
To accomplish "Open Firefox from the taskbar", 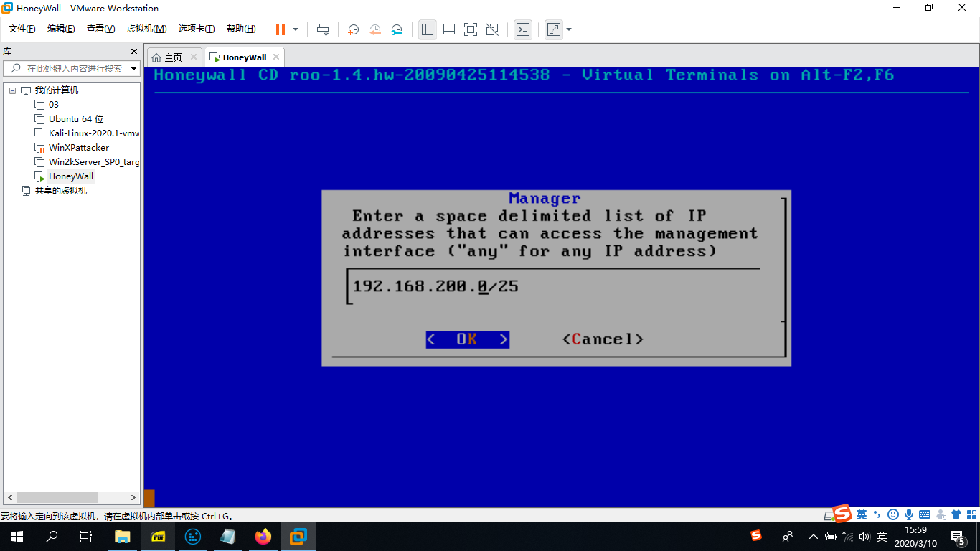I will tap(263, 537).
